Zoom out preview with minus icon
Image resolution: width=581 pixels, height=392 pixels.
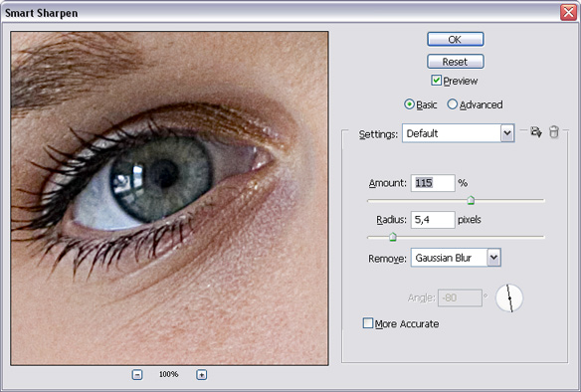click(x=137, y=374)
